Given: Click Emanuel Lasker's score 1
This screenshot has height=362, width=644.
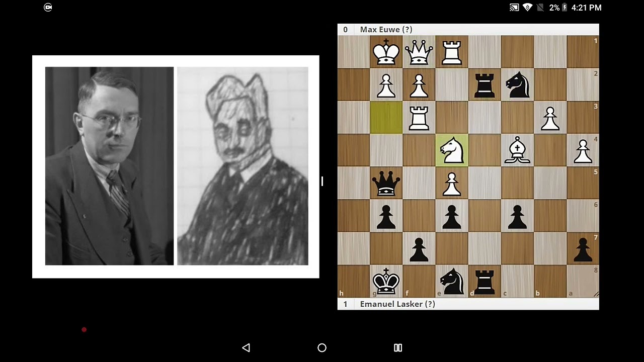Looking at the screenshot, I should 345,304.
